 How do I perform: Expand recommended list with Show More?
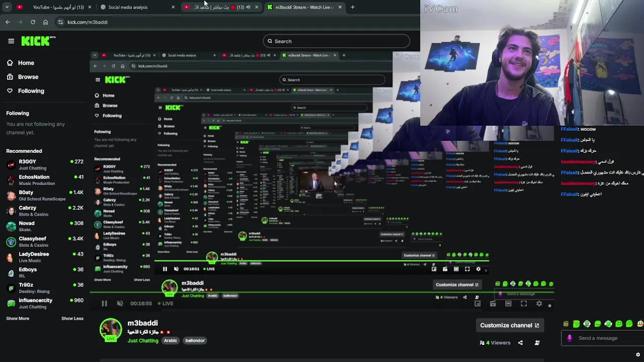coord(18,318)
